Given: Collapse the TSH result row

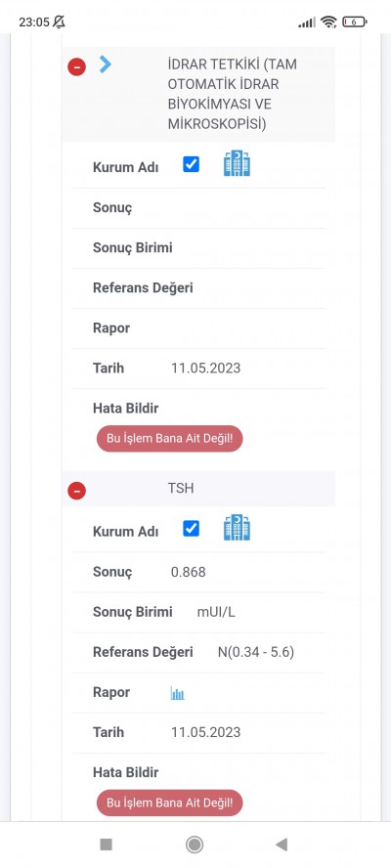Looking at the screenshot, I should 76,491.
